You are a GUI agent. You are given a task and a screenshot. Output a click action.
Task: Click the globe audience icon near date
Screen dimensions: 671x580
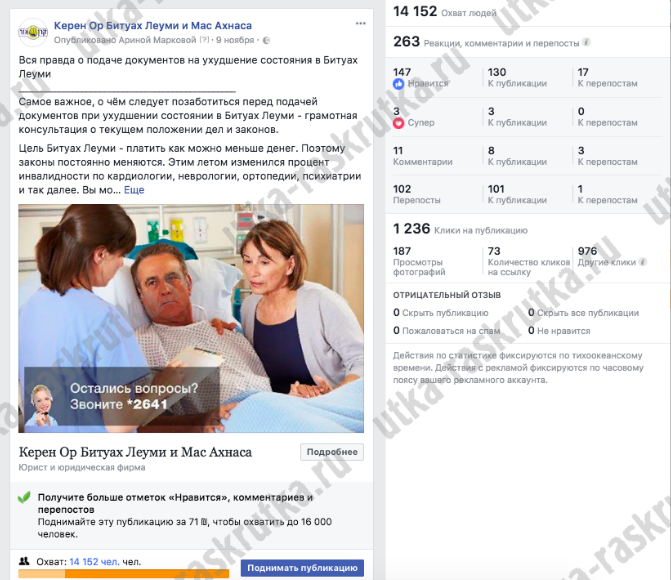[x=266, y=41]
